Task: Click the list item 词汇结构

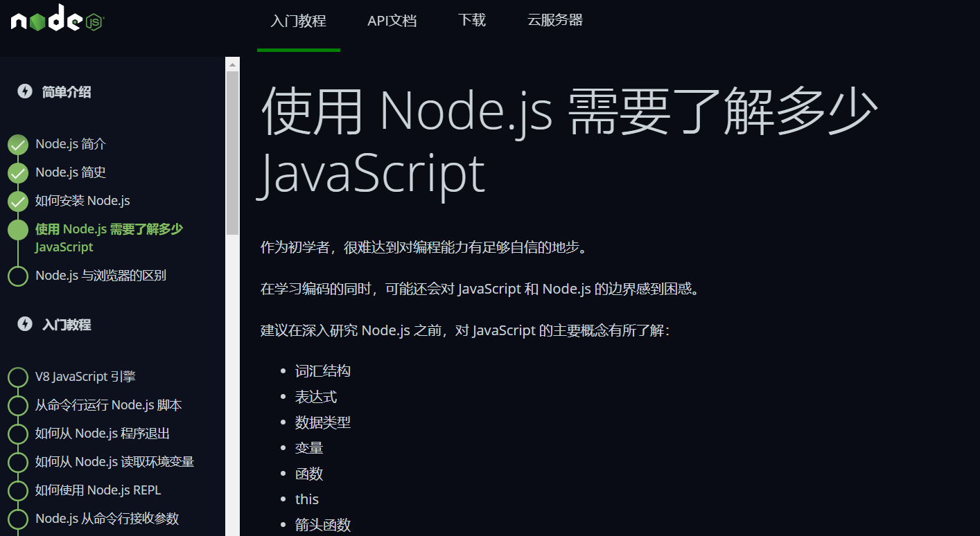Action: click(x=323, y=370)
